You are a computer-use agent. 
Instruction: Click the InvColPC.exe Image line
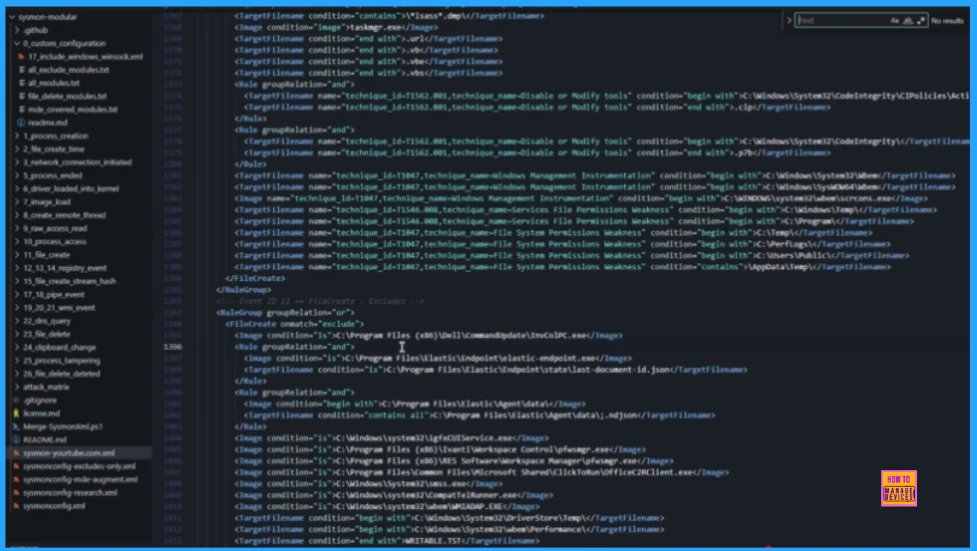[x=429, y=335]
